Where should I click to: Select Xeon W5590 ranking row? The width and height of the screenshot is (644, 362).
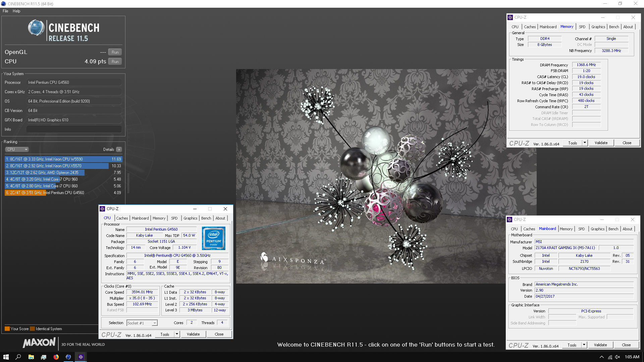[x=63, y=159]
